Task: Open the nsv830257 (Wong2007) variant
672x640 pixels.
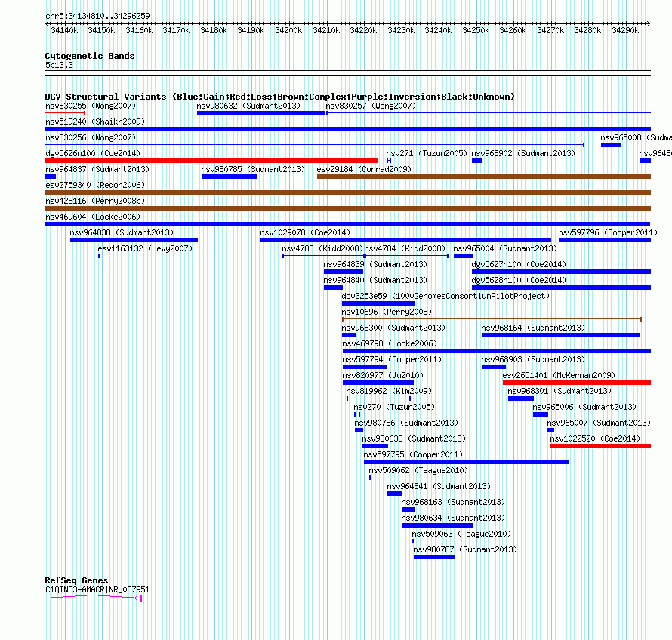Action: [371, 106]
